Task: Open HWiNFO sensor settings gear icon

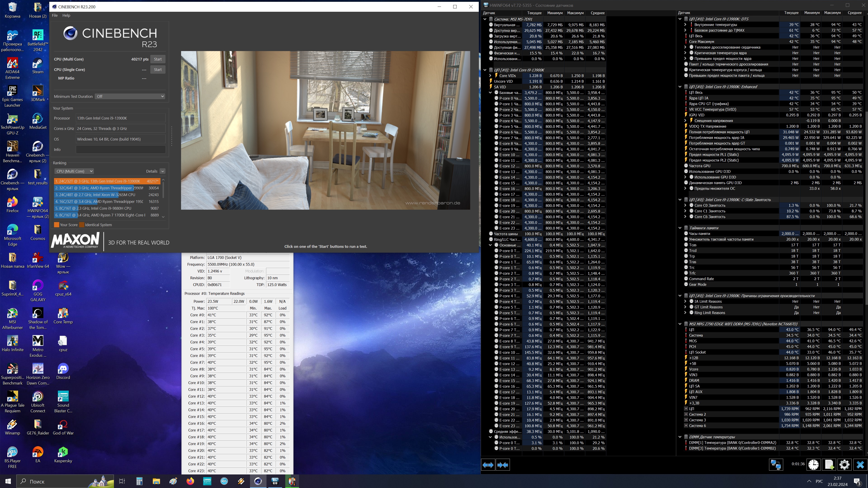Action: coord(844,465)
